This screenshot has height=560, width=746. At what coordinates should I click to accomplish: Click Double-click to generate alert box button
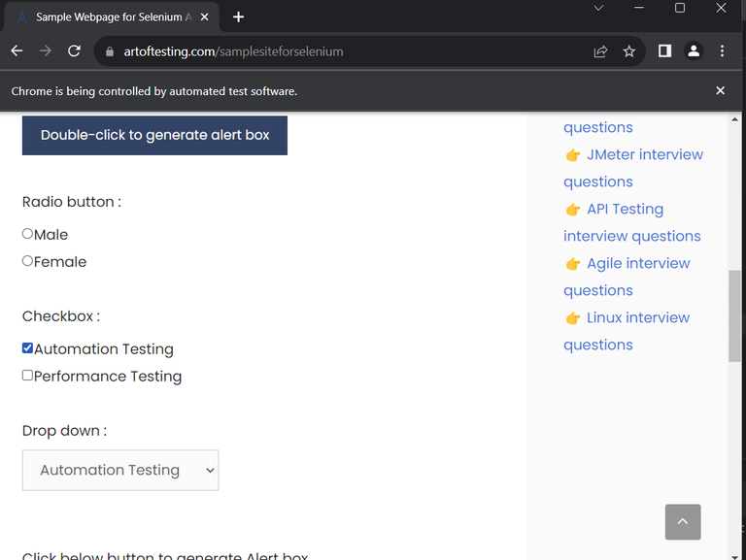click(154, 135)
